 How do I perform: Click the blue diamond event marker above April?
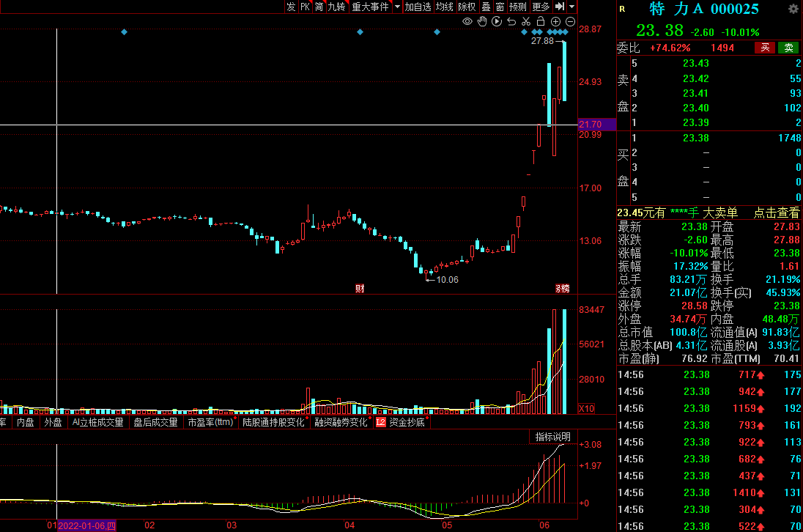[x=360, y=32]
